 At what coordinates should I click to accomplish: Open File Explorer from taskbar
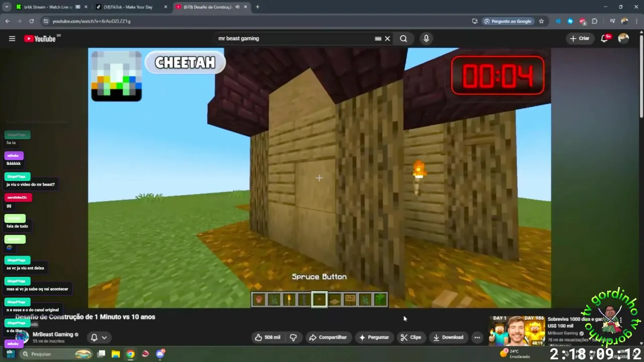coord(116,354)
